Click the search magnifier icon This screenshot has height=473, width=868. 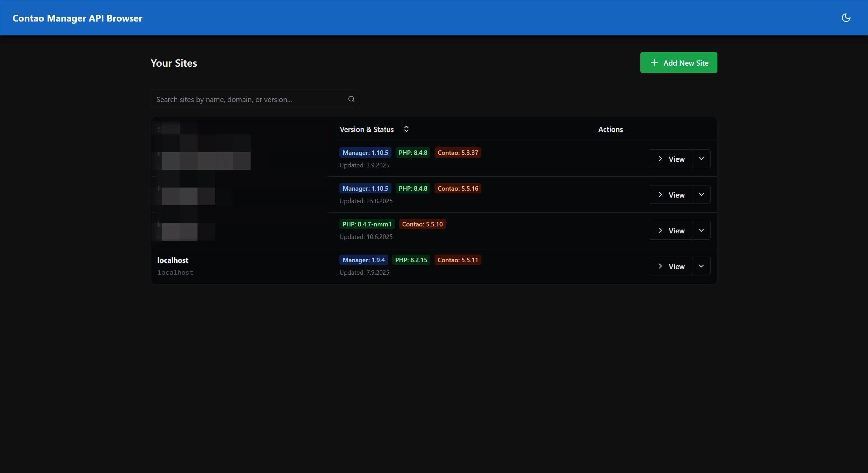(351, 99)
